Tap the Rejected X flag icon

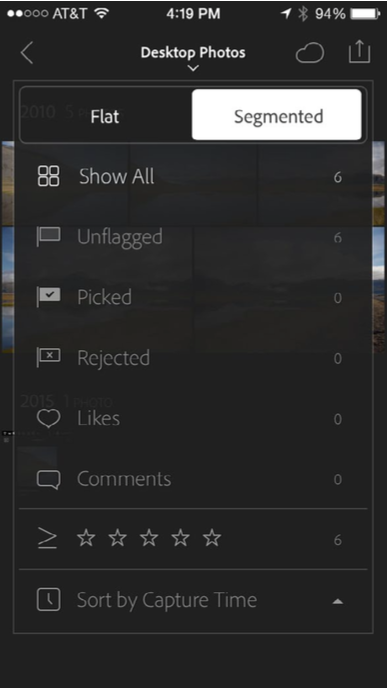point(48,358)
